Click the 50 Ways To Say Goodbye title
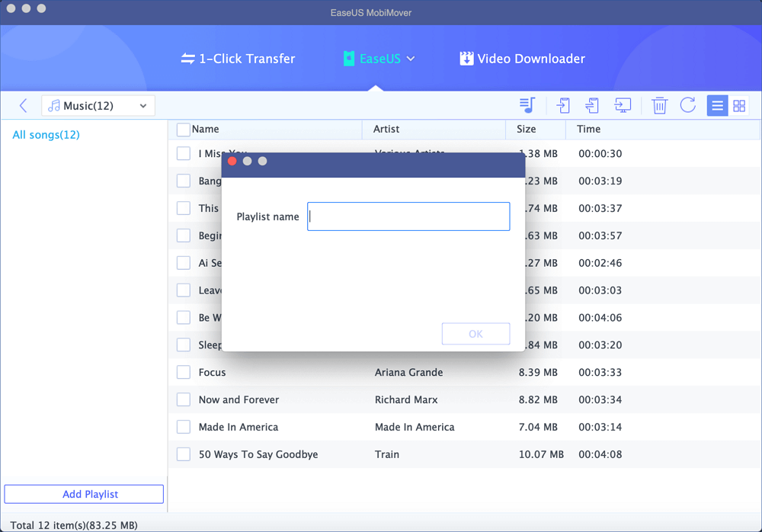 pos(258,454)
